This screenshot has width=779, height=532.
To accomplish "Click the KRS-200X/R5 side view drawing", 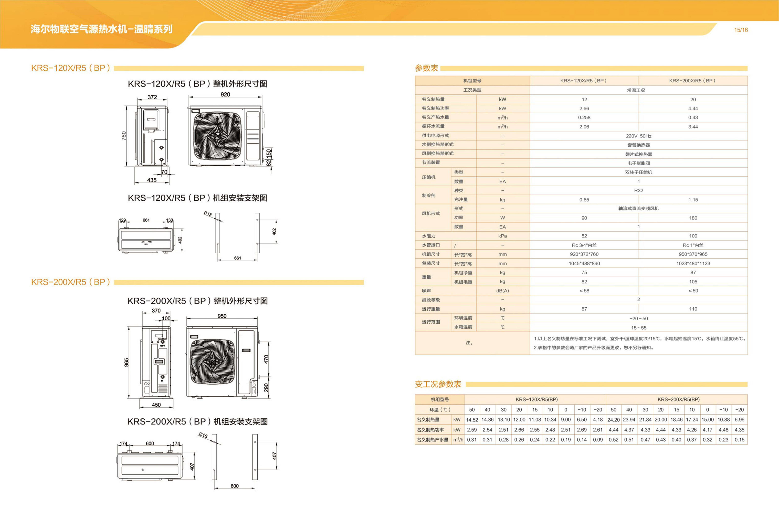I will (156, 362).
